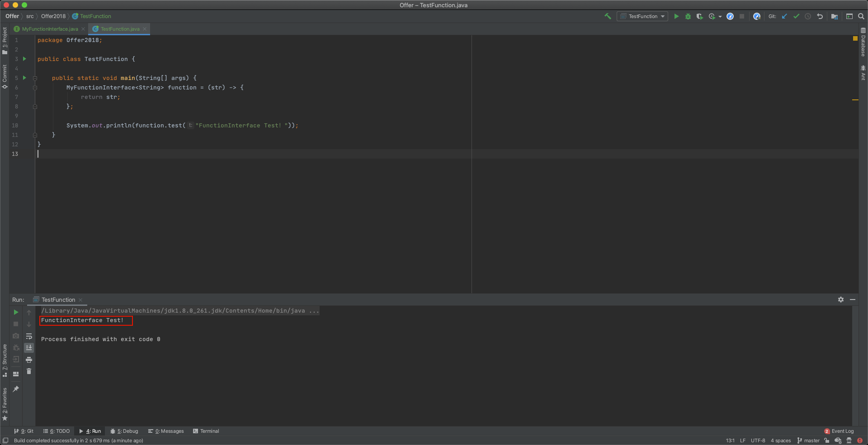Screen dimensions: 868x445
Task: Open Project Structure from the folder icon
Action: [835, 16]
